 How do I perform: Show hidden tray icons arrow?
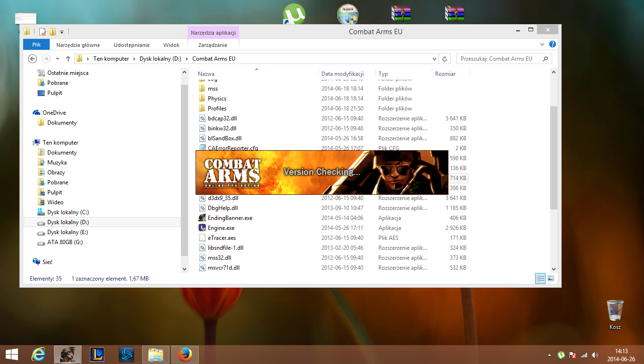tap(550, 355)
